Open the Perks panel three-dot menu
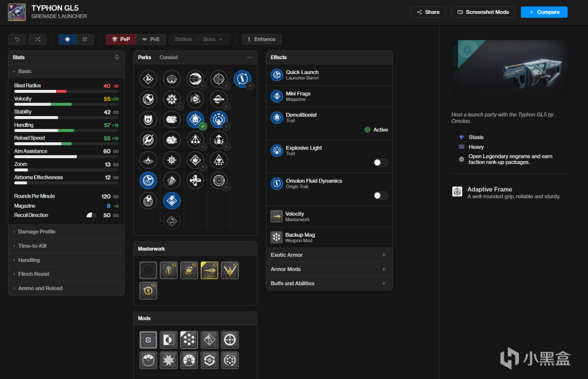The width and height of the screenshot is (588, 379). pos(249,57)
